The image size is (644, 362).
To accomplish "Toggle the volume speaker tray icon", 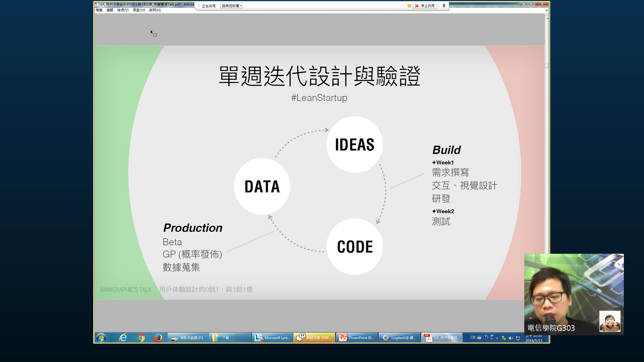I will [x=511, y=338].
